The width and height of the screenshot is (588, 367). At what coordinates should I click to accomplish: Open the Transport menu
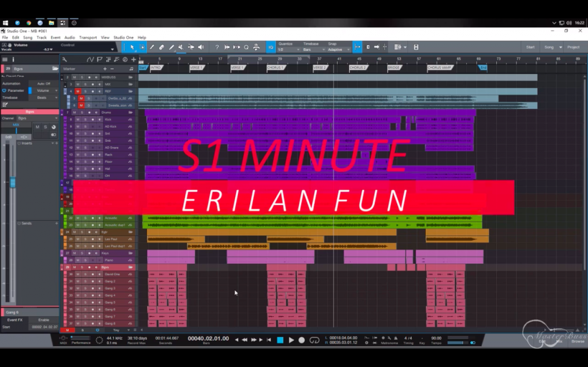click(88, 37)
